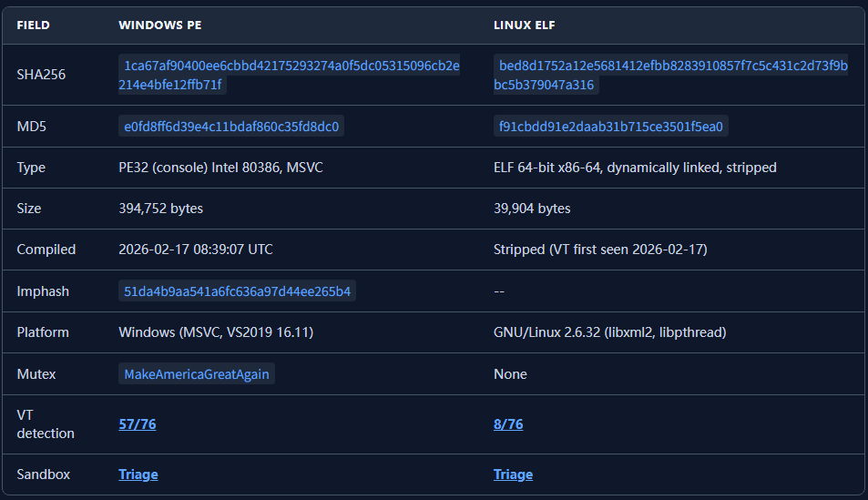The width and height of the screenshot is (868, 500).
Task: Open the 8/76 VT detection link
Action: pyautogui.click(x=508, y=423)
